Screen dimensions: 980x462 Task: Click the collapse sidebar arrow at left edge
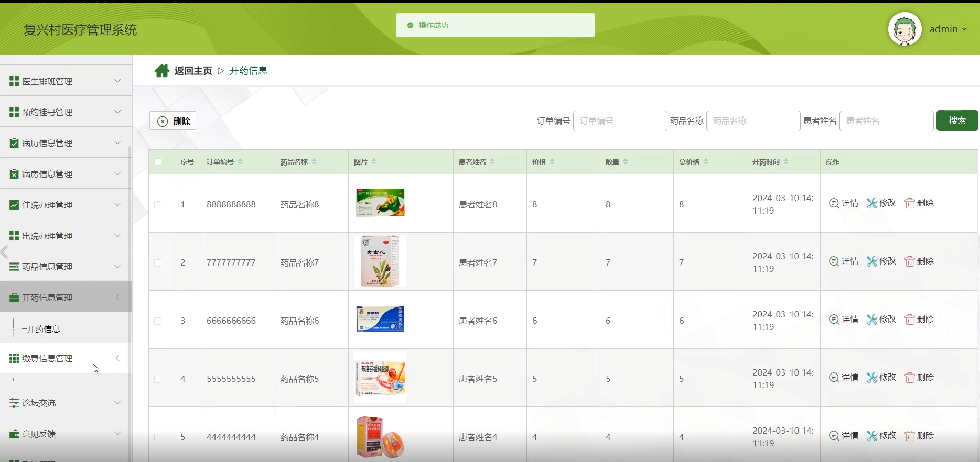4,252
